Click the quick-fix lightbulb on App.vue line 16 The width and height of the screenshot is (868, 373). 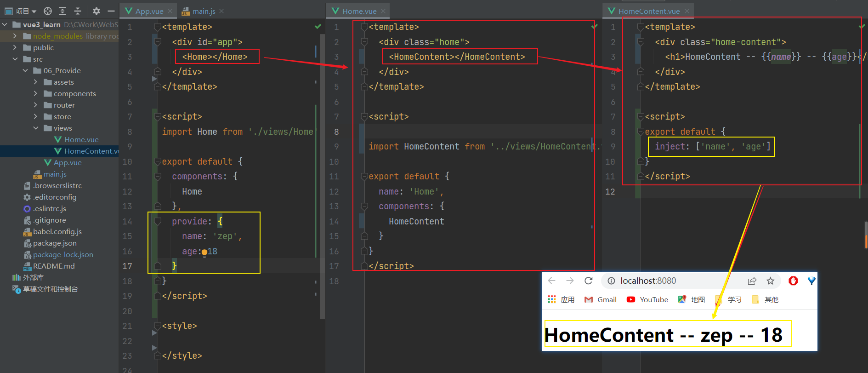pyautogui.click(x=204, y=252)
